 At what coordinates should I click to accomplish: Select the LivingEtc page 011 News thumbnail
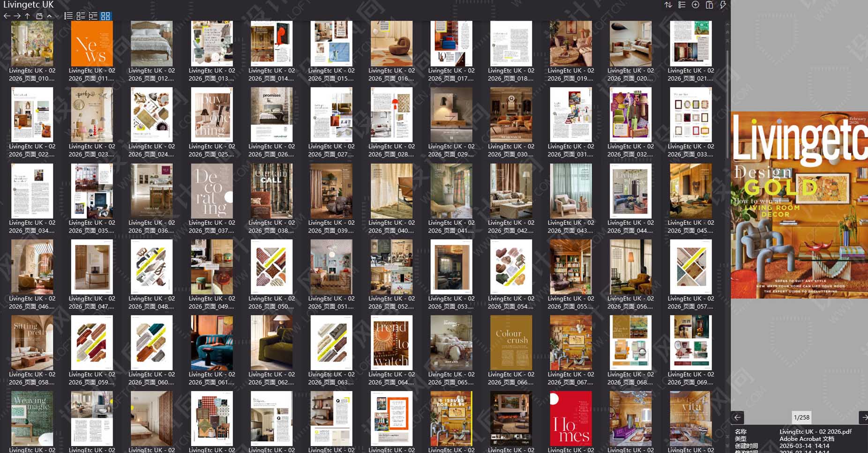[x=92, y=45]
